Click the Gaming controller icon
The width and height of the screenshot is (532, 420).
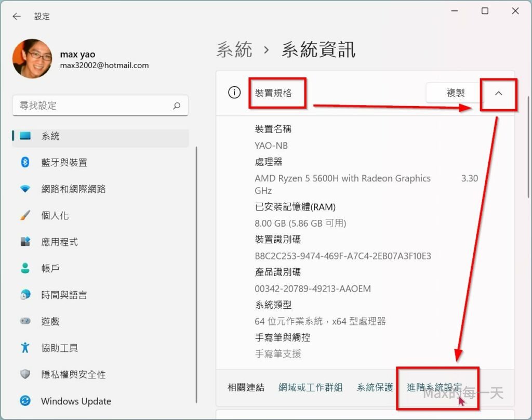[25, 322]
